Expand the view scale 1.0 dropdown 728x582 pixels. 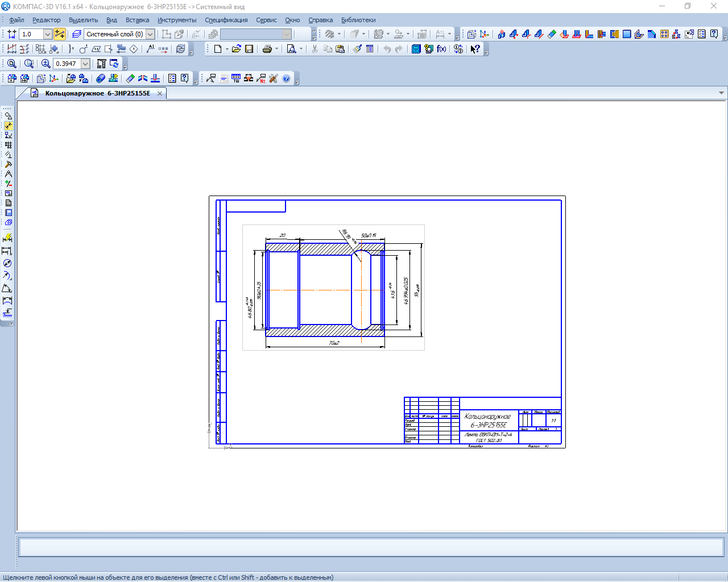(x=47, y=34)
